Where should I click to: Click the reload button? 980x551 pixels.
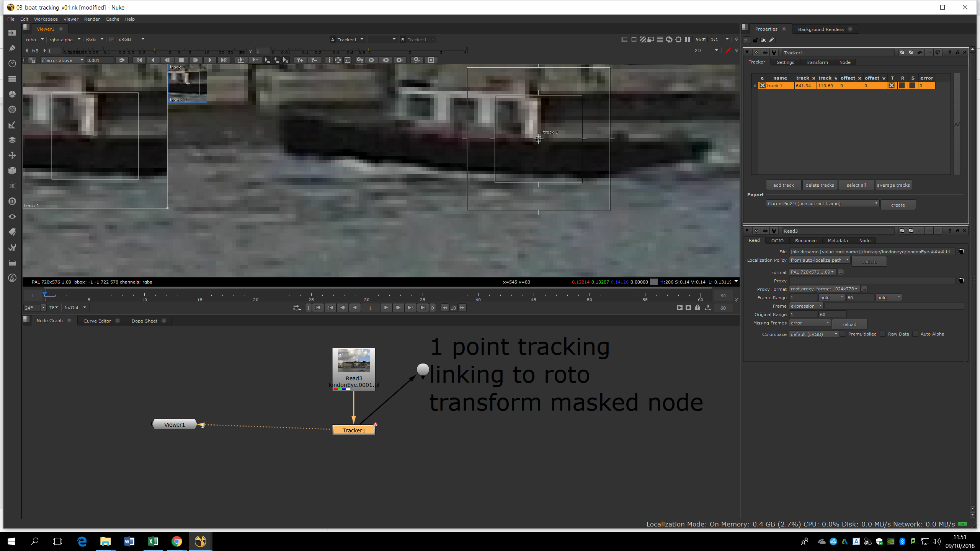tap(849, 324)
